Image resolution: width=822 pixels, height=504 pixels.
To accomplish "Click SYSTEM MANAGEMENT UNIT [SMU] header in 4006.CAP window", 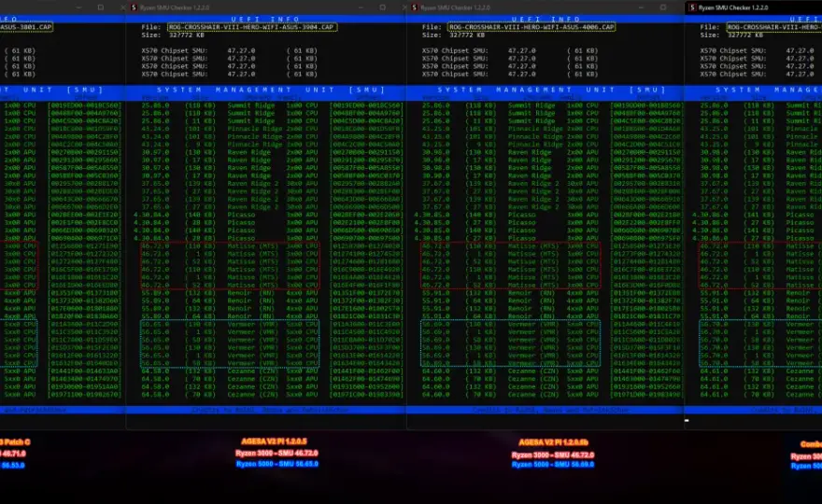I will tap(551, 90).
